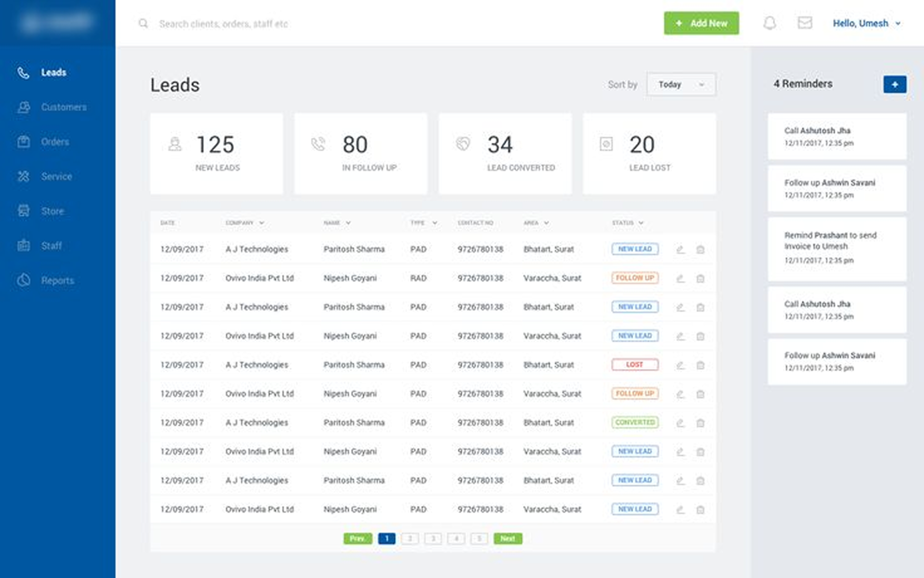Edit the lead with CONVERTED status
The height and width of the screenshot is (578, 924).
click(x=680, y=423)
